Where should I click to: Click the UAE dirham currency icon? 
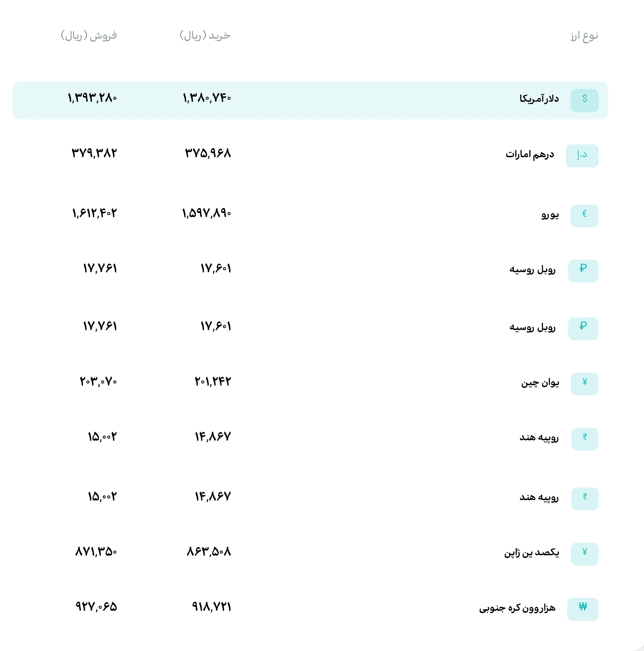pos(582,156)
